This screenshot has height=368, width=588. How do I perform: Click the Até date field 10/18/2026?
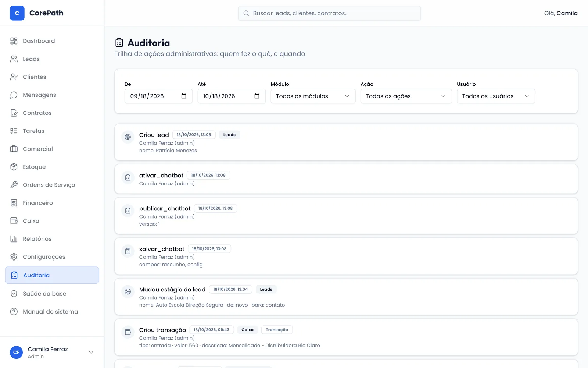[232, 96]
